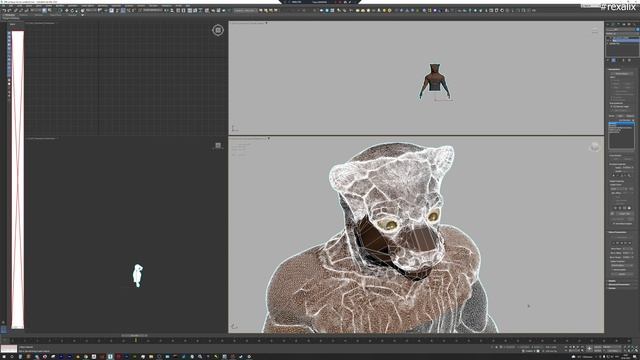Open the Hierarchy tab of command panel

point(618,24)
